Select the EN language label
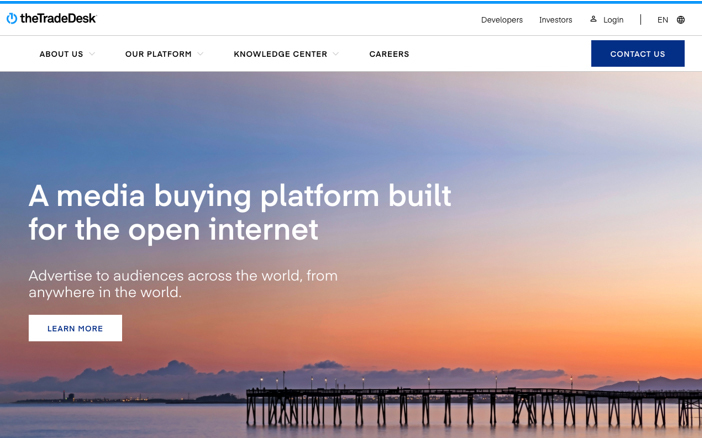 coord(662,20)
